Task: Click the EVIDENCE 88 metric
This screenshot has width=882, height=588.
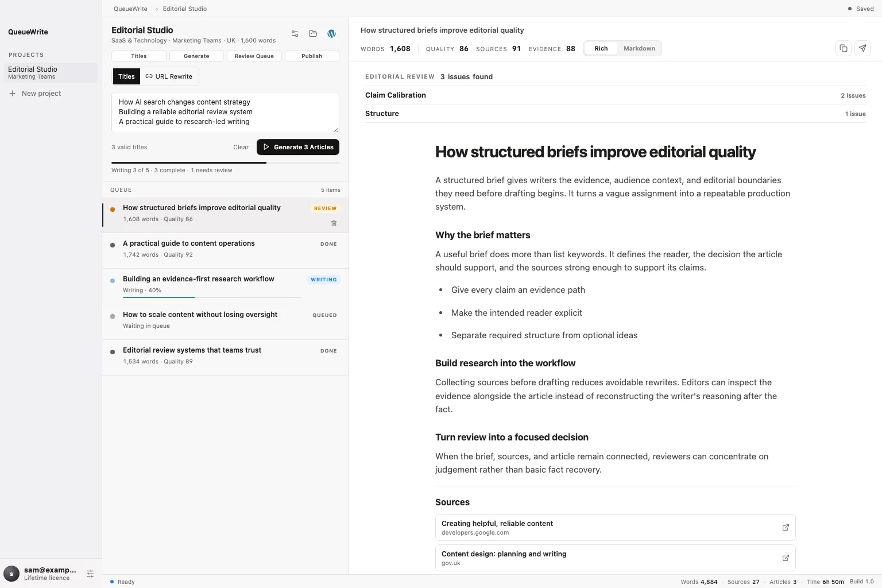Action: tap(552, 49)
